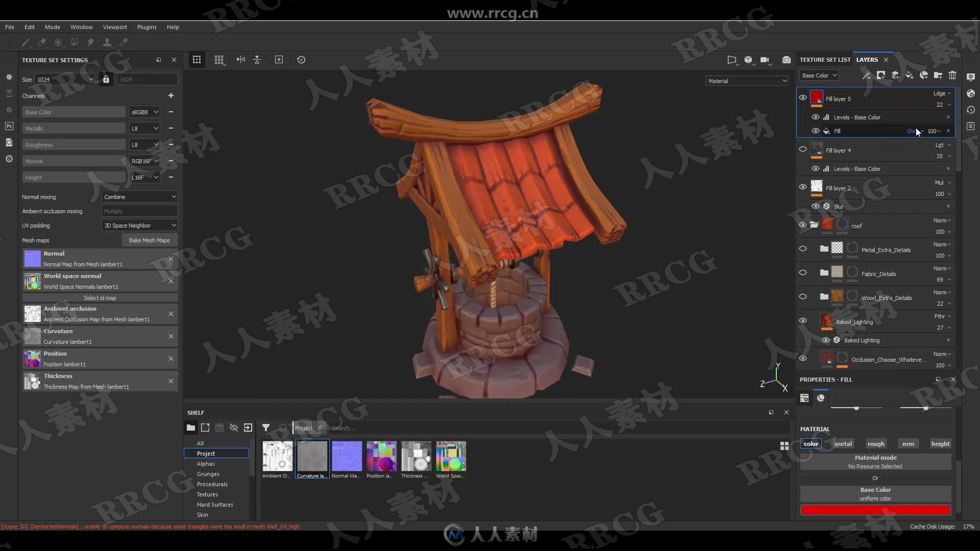
Task: Hide the Wood_Extra_Details layer
Action: coord(803,297)
